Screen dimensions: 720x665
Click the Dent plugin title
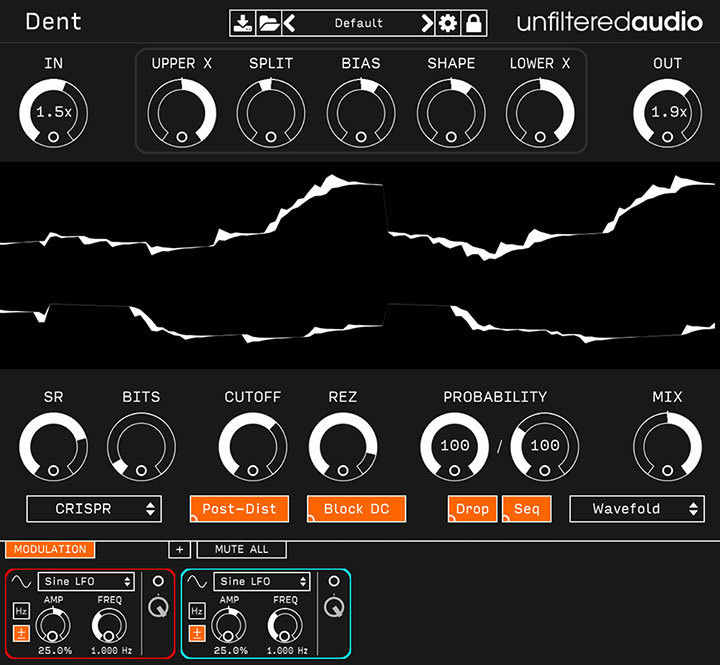point(53,22)
